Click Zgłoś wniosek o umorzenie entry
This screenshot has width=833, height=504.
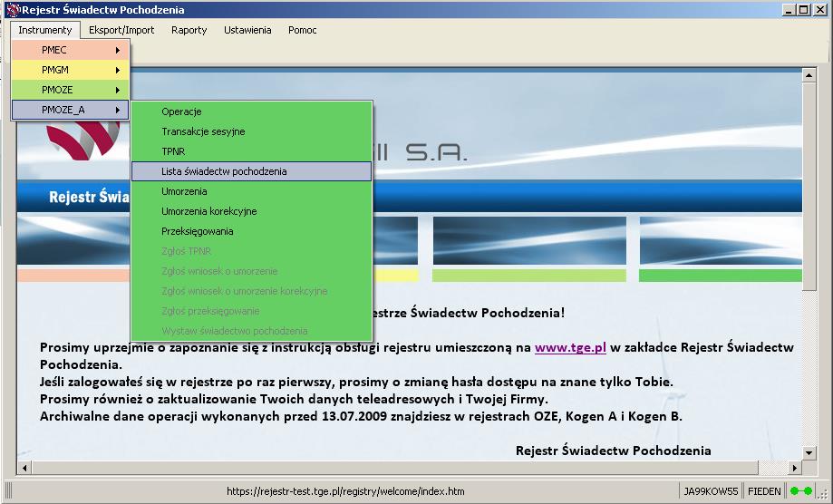[x=251, y=271]
